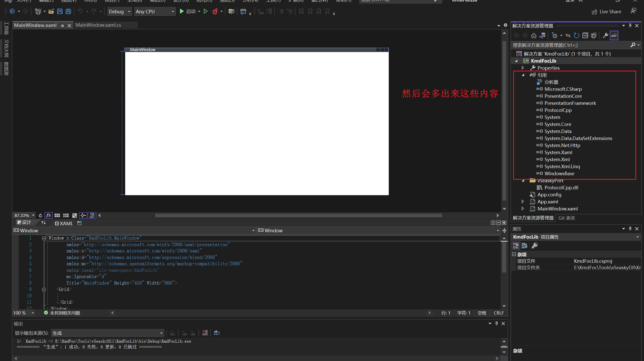Toggle Sync with Active Document arrows icon
The width and height of the screenshot is (644, 361).
568,35
